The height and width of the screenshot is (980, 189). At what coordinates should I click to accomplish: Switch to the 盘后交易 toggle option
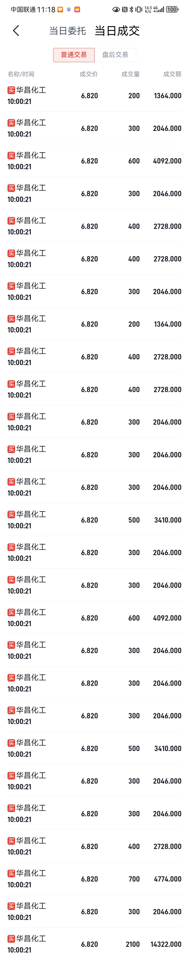(115, 55)
